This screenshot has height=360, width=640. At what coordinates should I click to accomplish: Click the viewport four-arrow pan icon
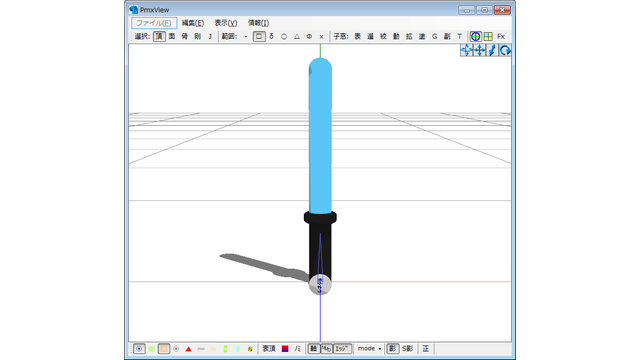480,50
